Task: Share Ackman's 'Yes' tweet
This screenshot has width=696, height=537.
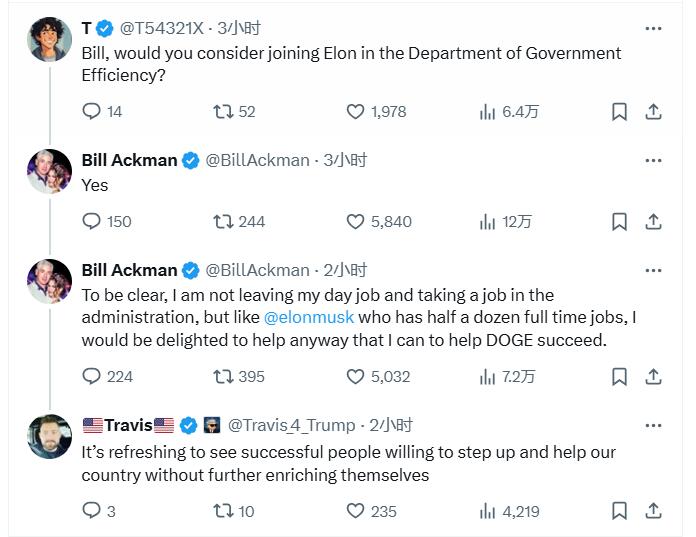Action: point(653,221)
